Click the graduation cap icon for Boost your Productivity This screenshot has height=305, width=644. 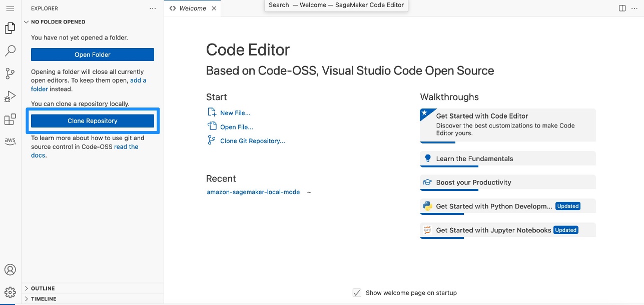click(427, 182)
